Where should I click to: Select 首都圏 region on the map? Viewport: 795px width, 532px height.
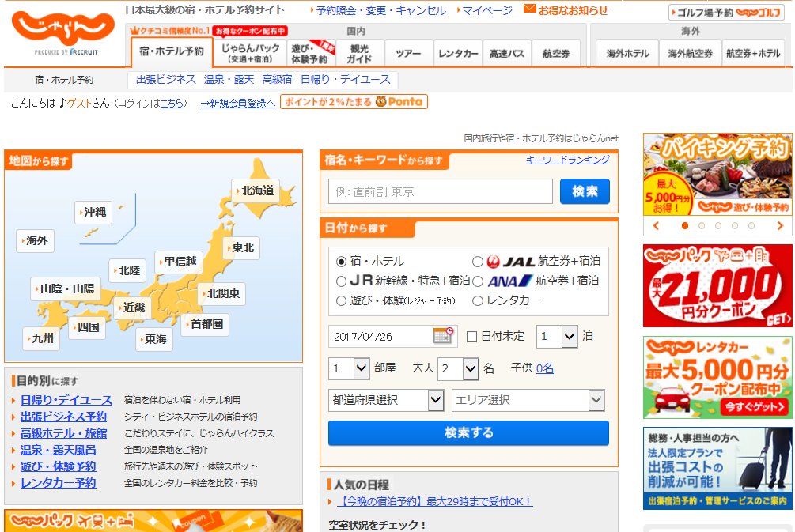pyautogui.click(x=205, y=324)
